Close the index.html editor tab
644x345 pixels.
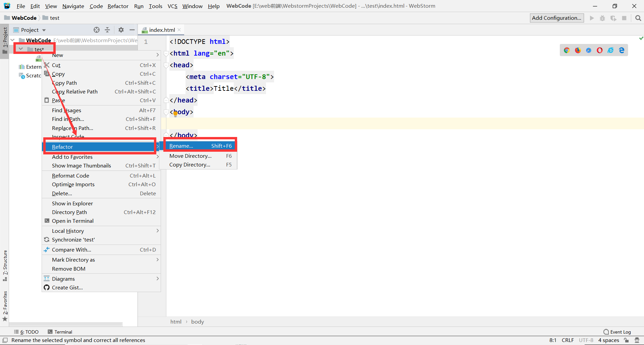tap(179, 30)
